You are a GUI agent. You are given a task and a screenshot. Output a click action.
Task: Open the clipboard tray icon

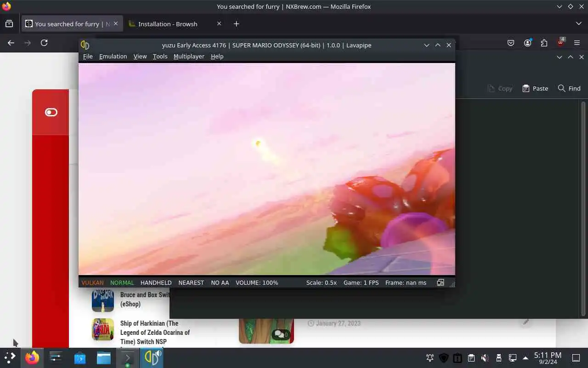pyautogui.click(x=471, y=358)
